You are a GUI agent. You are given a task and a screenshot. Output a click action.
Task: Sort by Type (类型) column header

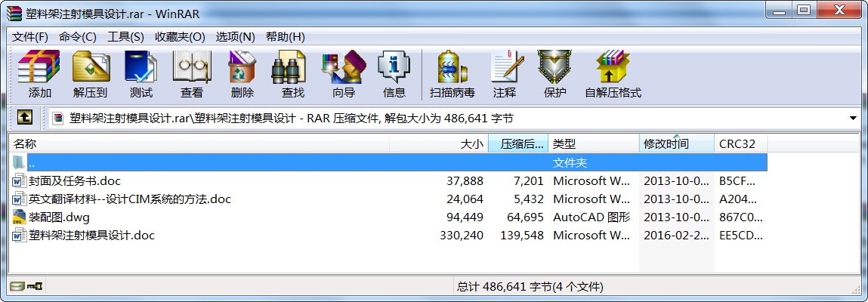594,143
